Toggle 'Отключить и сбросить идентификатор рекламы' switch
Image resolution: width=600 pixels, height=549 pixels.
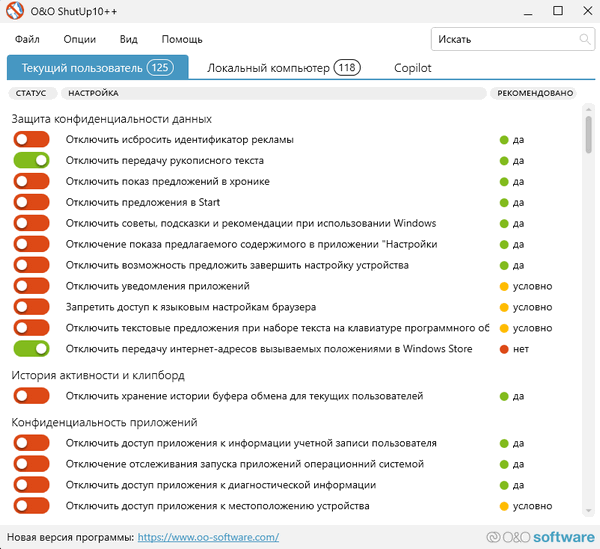pos(31,140)
